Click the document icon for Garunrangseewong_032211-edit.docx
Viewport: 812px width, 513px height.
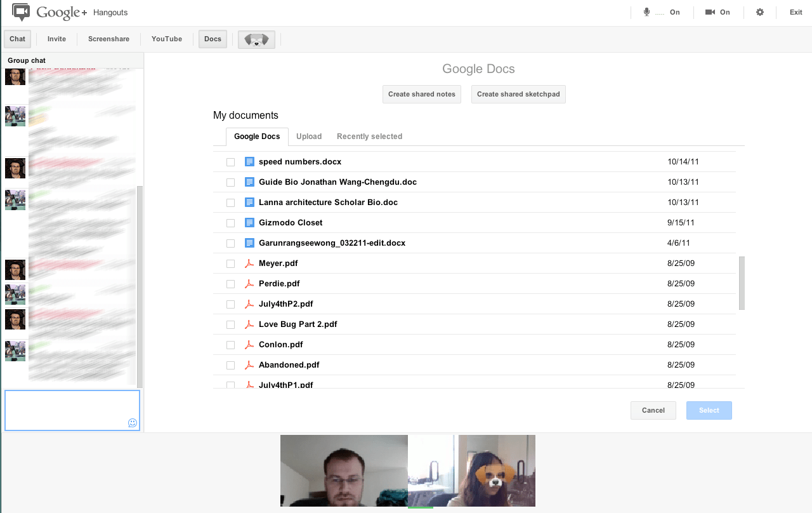[x=249, y=243]
